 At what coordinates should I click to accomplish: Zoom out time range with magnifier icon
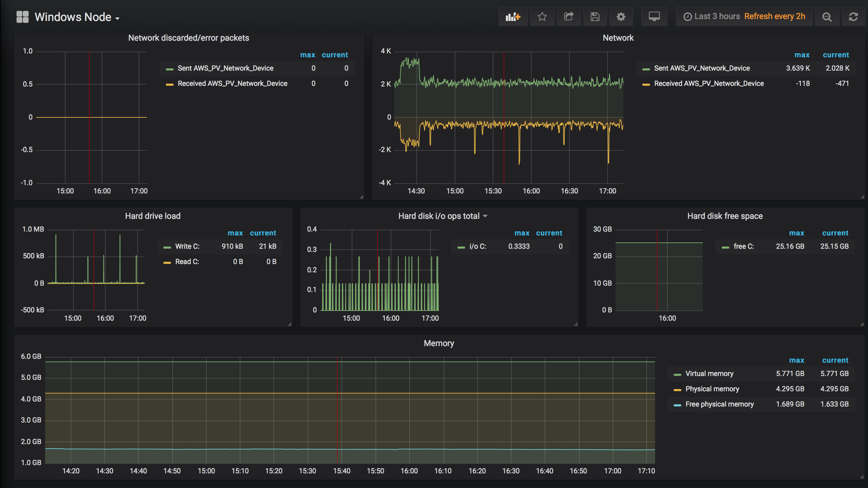point(827,17)
